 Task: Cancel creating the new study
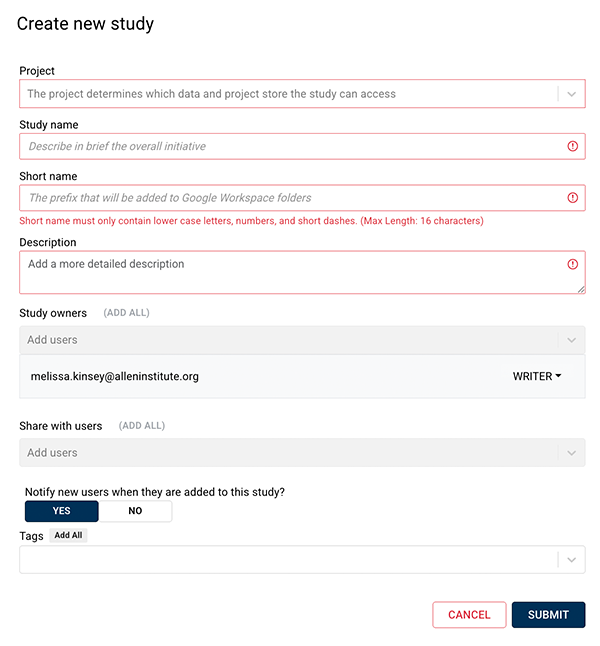[469, 615]
